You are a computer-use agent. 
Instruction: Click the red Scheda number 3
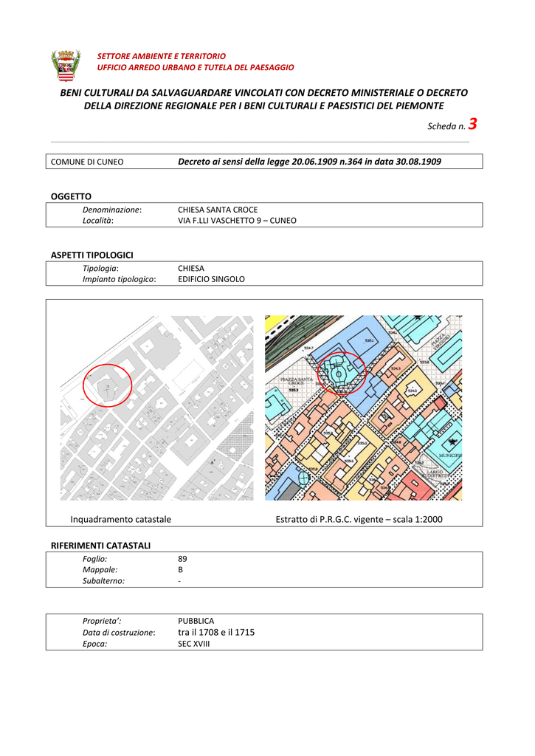pos(472,124)
